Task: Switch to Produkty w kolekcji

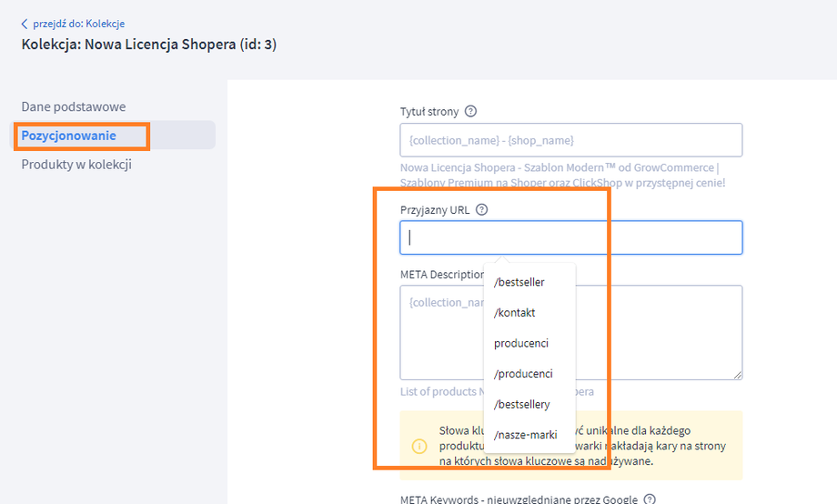Action: (76, 165)
